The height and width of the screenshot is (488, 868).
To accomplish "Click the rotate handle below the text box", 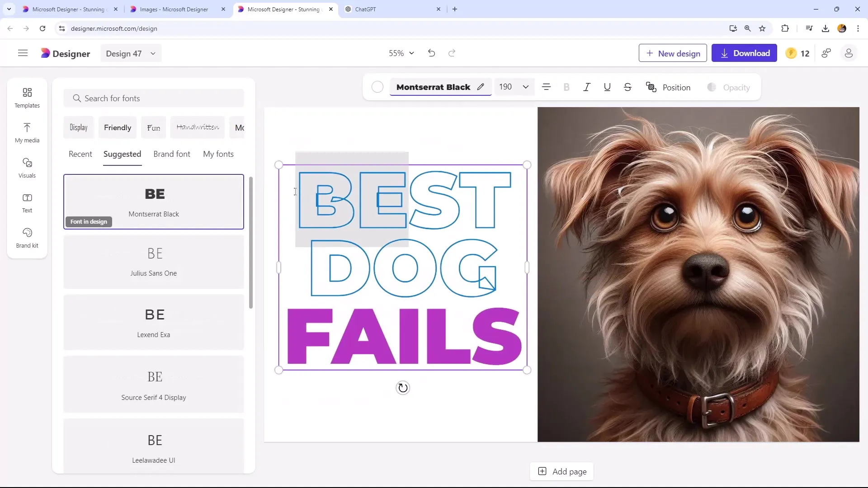I will (403, 388).
